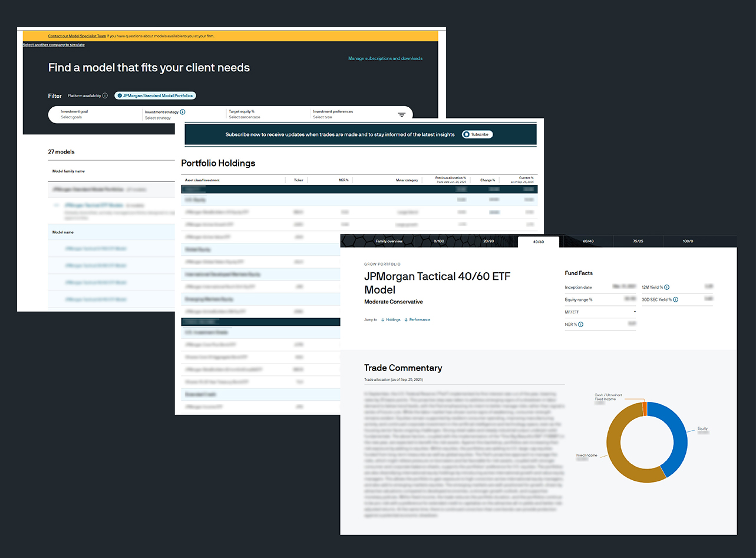The width and height of the screenshot is (756, 558).
Task: Click the 12M Yield % info icon
Action: 667,288
